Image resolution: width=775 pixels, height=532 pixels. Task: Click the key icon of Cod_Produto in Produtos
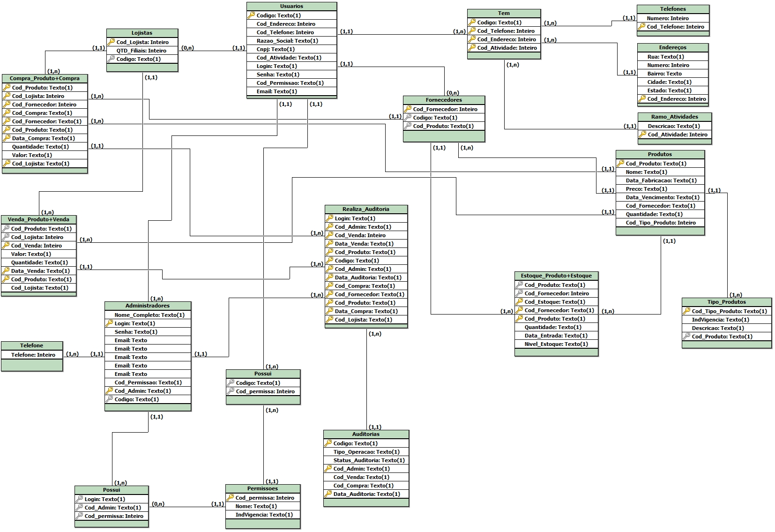point(620,164)
